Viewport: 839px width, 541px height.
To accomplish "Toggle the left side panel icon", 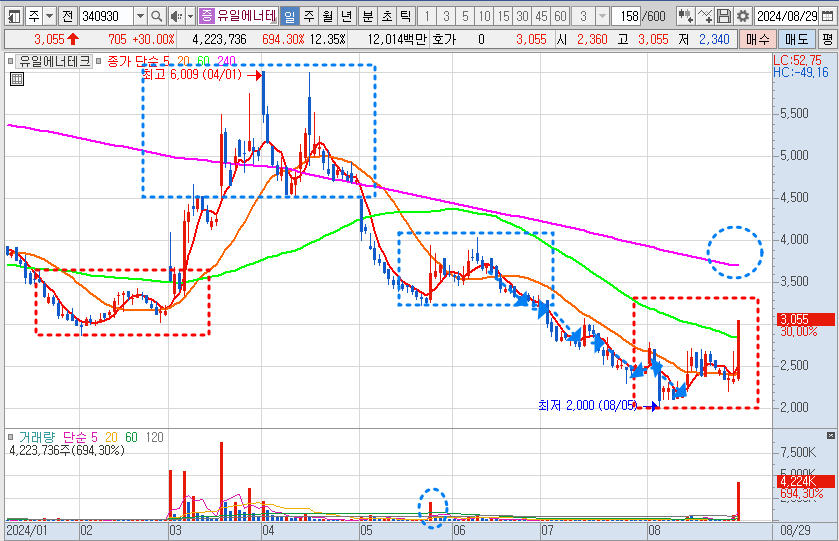I will [14, 17].
